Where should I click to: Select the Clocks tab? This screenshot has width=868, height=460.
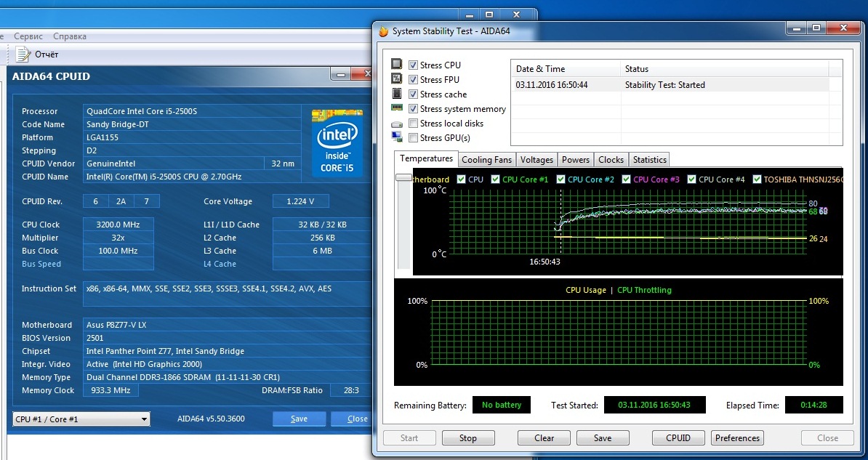[611, 159]
